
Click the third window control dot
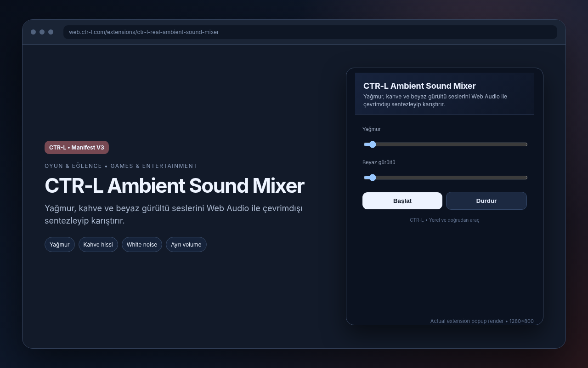click(x=51, y=32)
